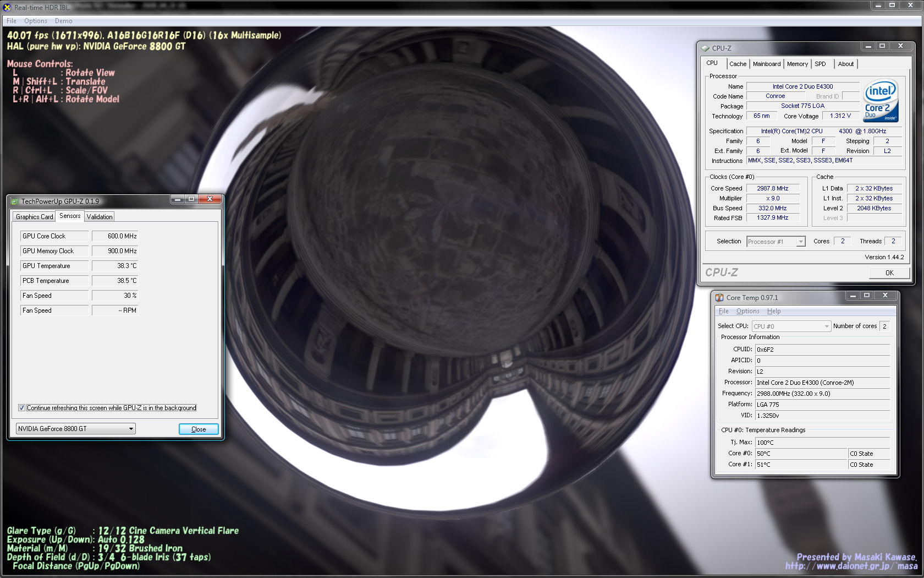Screen dimensions: 924x578
Task: Click the Processor field in Core Temp
Action: tap(822, 383)
